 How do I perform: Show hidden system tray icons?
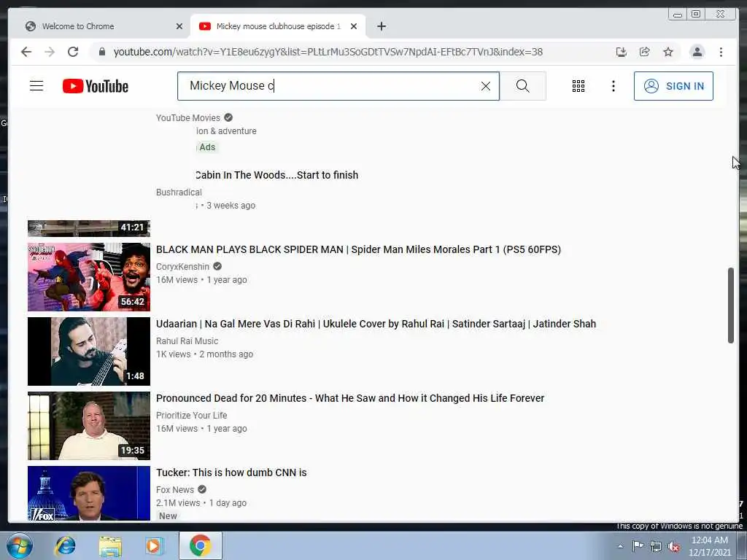tap(620, 546)
